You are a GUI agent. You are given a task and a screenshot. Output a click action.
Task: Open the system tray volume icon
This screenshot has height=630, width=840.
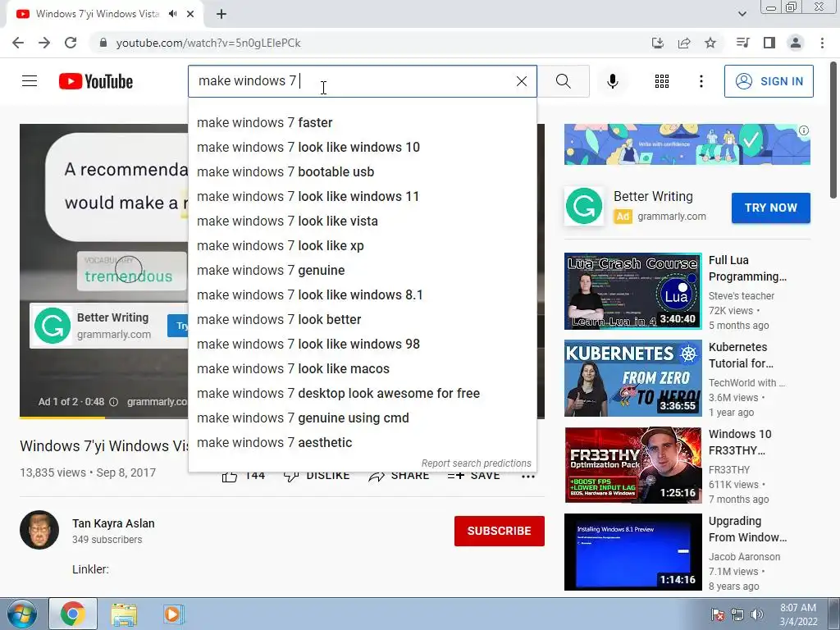[756, 614]
